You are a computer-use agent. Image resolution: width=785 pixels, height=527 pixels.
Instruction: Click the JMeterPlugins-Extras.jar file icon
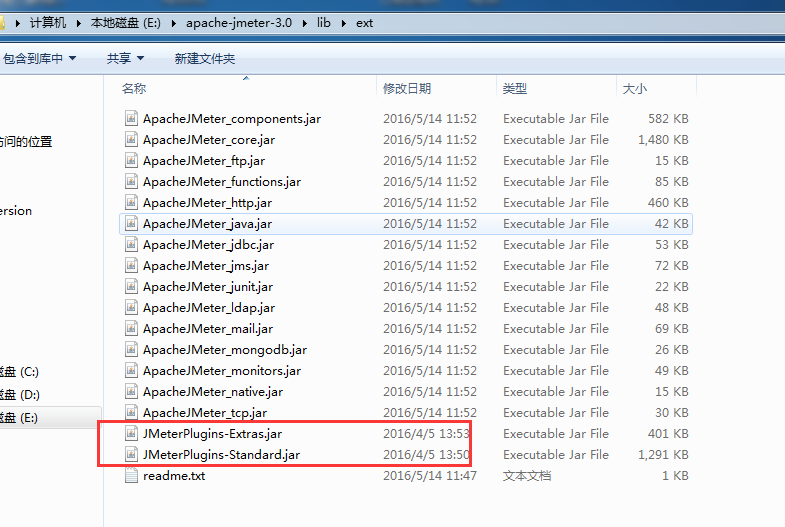[x=131, y=433]
